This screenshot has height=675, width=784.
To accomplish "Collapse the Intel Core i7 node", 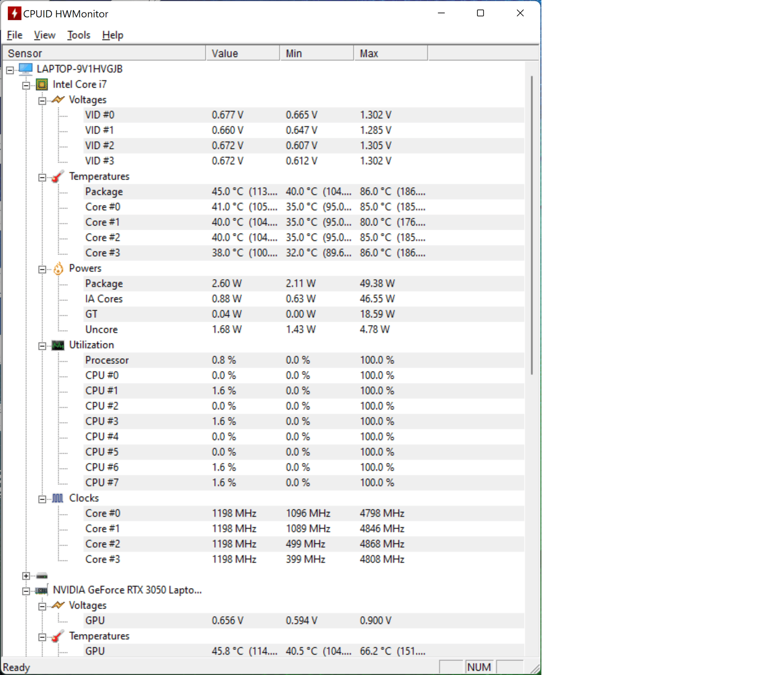I will point(26,86).
